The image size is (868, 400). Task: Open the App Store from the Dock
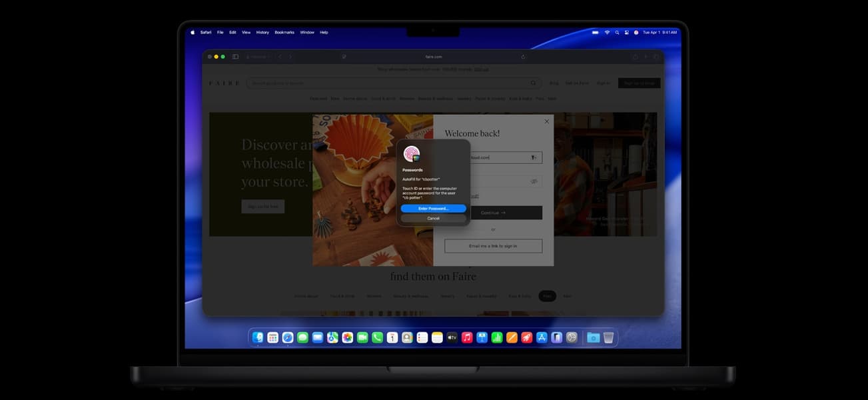[x=542, y=338]
